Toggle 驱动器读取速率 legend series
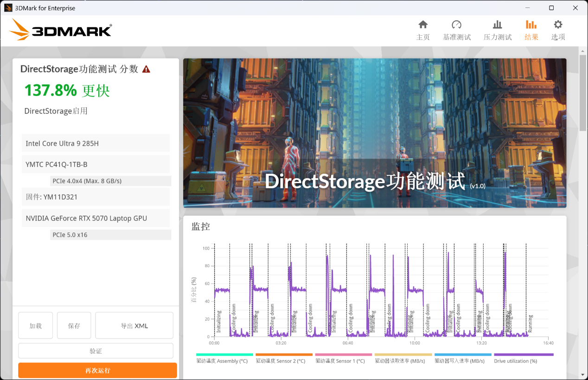The height and width of the screenshot is (380, 588). click(x=403, y=358)
